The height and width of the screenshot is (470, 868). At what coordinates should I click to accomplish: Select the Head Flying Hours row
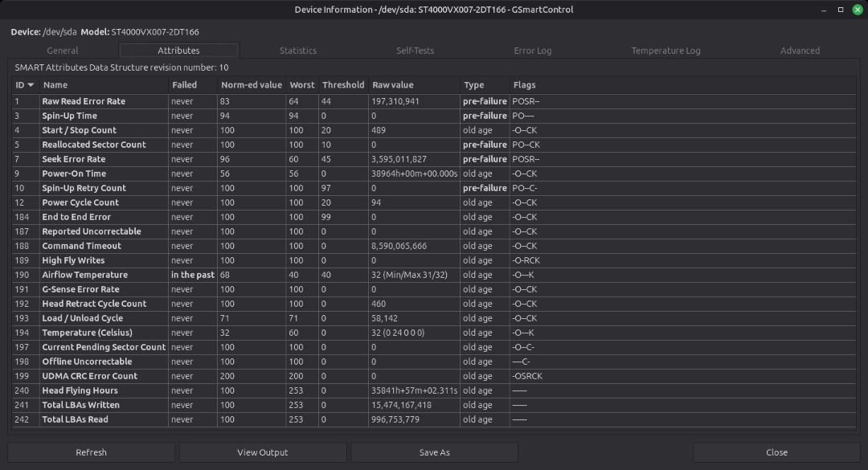click(x=435, y=390)
